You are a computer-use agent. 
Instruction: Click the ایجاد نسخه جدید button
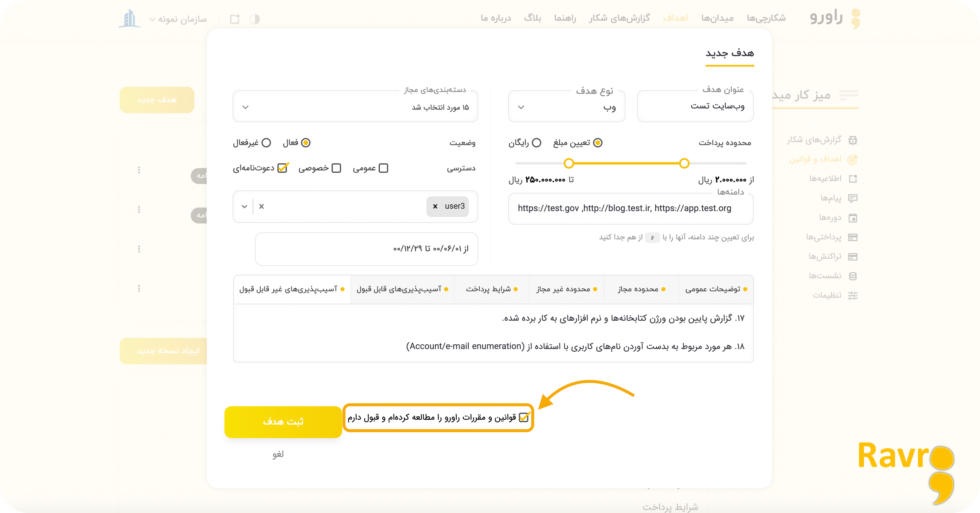tap(164, 351)
